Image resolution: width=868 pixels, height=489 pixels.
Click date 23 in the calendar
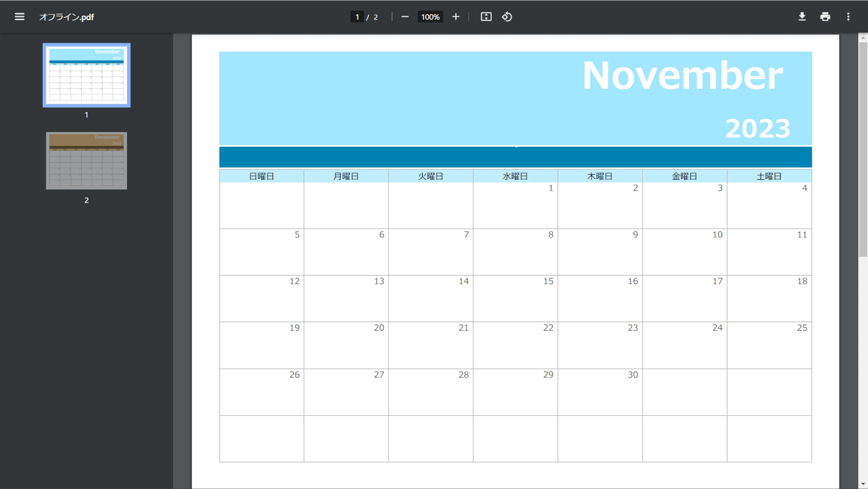pos(633,328)
